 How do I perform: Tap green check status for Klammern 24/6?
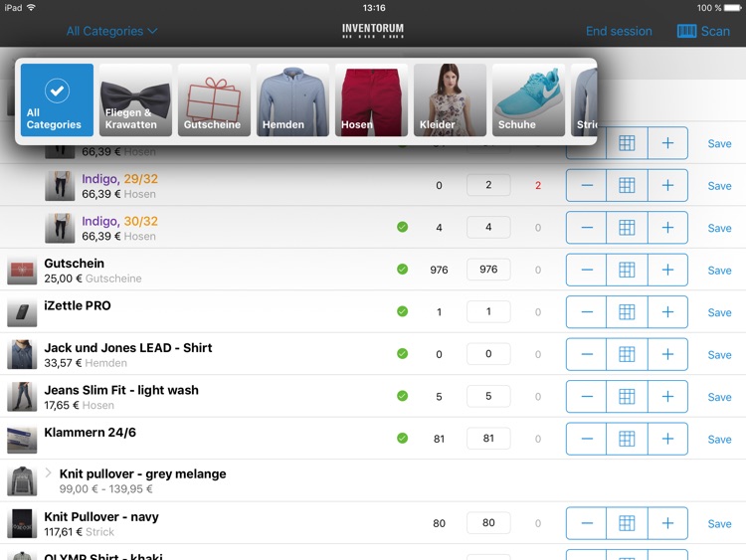coord(403,439)
